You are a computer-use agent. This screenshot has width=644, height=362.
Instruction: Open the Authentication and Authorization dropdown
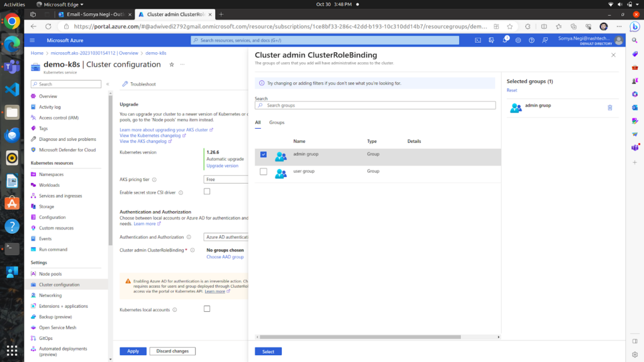226,237
